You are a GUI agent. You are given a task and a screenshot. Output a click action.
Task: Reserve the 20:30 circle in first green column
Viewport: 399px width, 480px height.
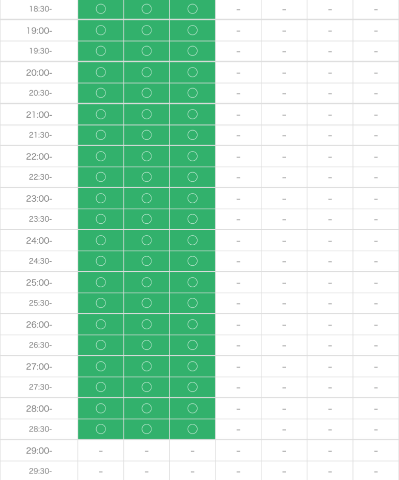point(101,93)
